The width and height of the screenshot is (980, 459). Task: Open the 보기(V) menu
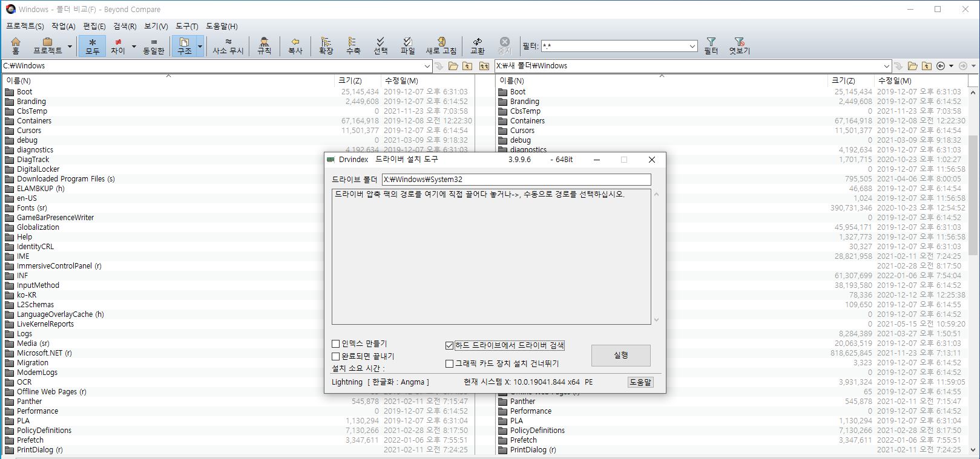click(x=156, y=26)
